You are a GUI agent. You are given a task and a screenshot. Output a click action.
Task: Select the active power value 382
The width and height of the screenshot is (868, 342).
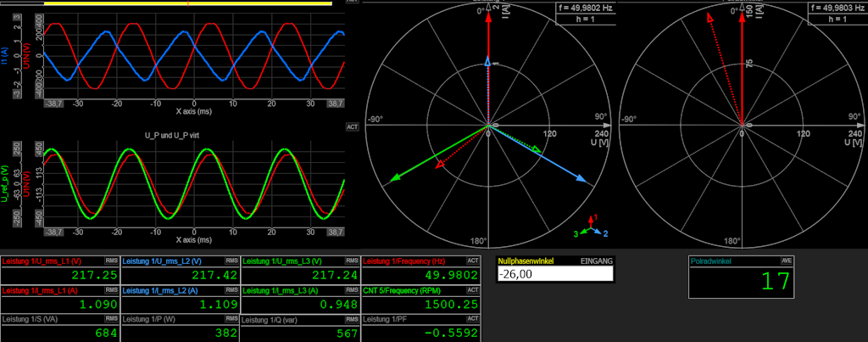pyautogui.click(x=225, y=334)
